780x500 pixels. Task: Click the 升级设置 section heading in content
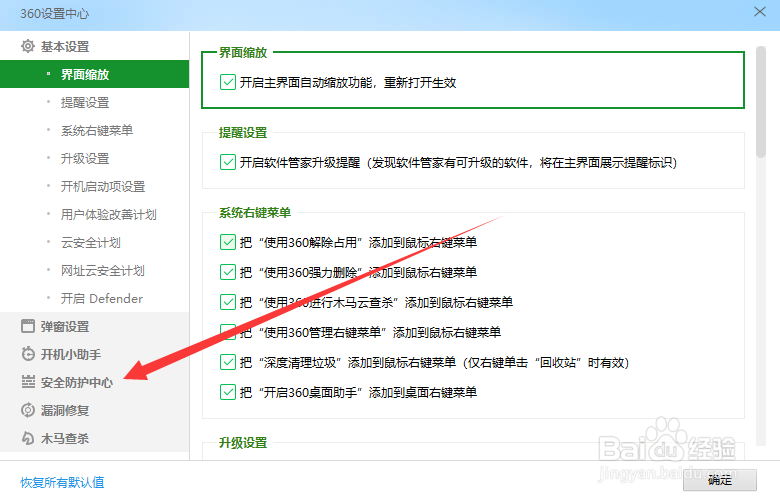(x=243, y=442)
